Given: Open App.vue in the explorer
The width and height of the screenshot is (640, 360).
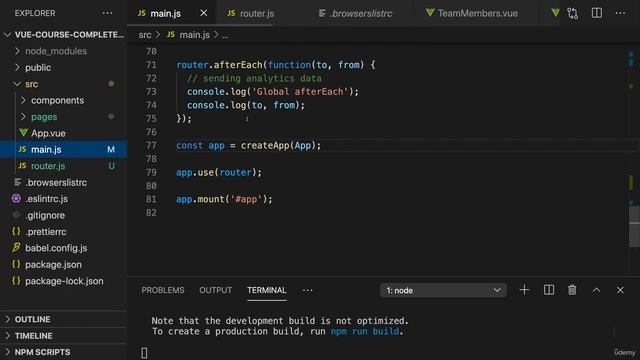Looking at the screenshot, I should (64, 133).
